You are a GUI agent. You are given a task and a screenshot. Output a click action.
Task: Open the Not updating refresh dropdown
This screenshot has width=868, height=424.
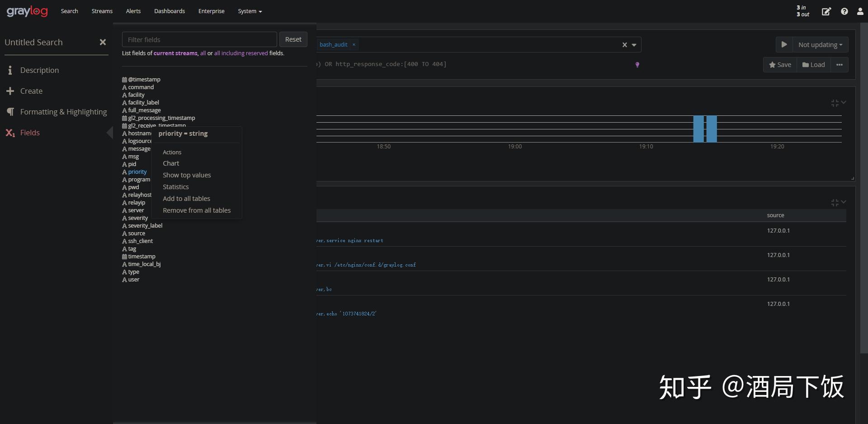click(x=820, y=44)
